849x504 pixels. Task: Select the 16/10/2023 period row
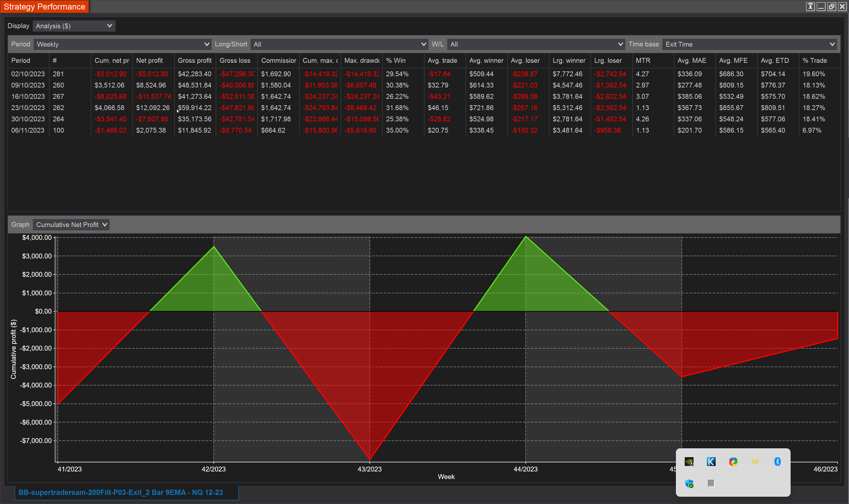(x=424, y=96)
